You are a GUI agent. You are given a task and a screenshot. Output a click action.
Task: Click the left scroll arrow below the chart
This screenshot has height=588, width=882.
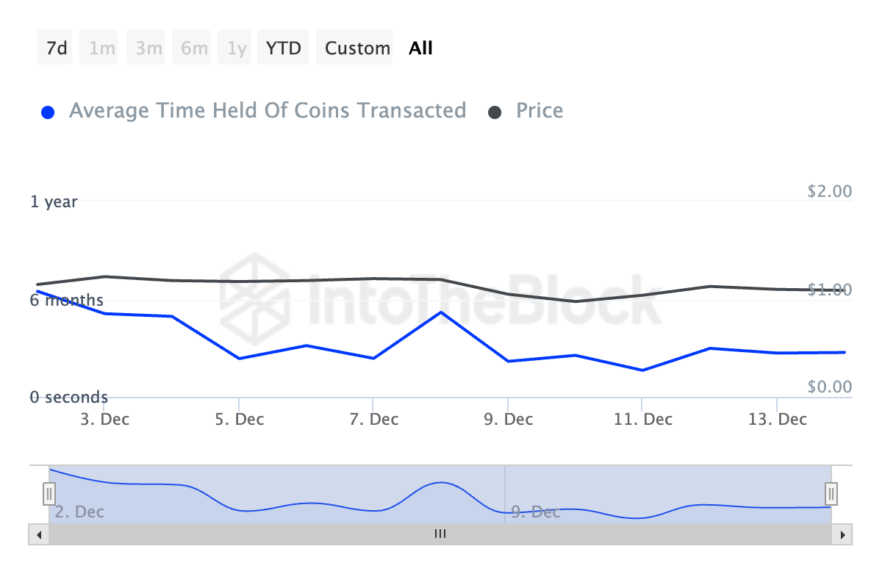click(39, 534)
